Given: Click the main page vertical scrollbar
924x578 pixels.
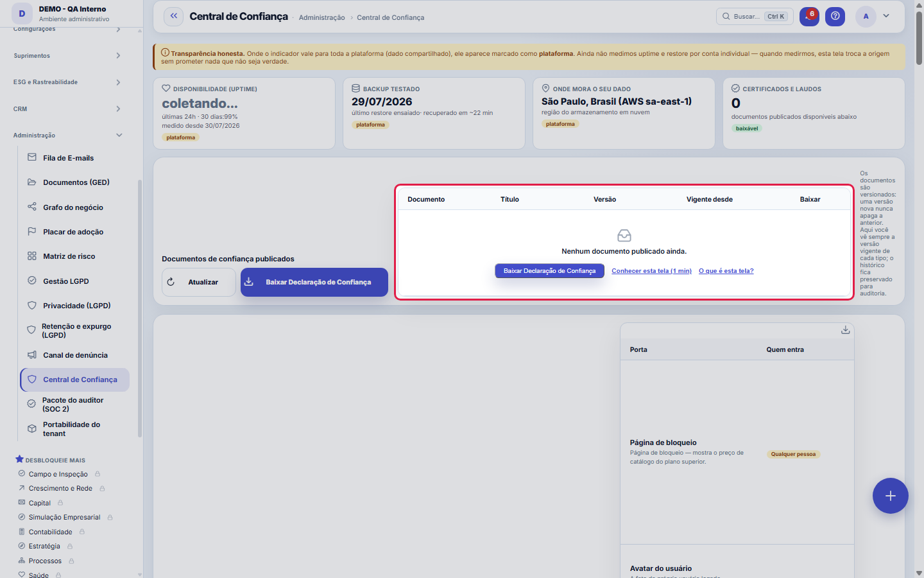Looking at the screenshot, I should click(919, 39).
